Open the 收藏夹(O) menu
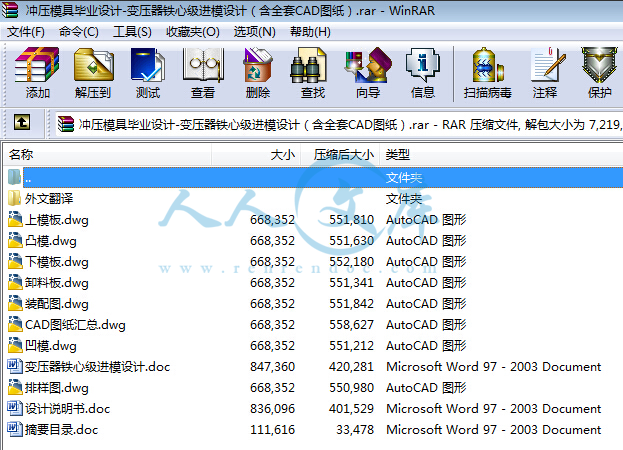 (x=193, y=32)
